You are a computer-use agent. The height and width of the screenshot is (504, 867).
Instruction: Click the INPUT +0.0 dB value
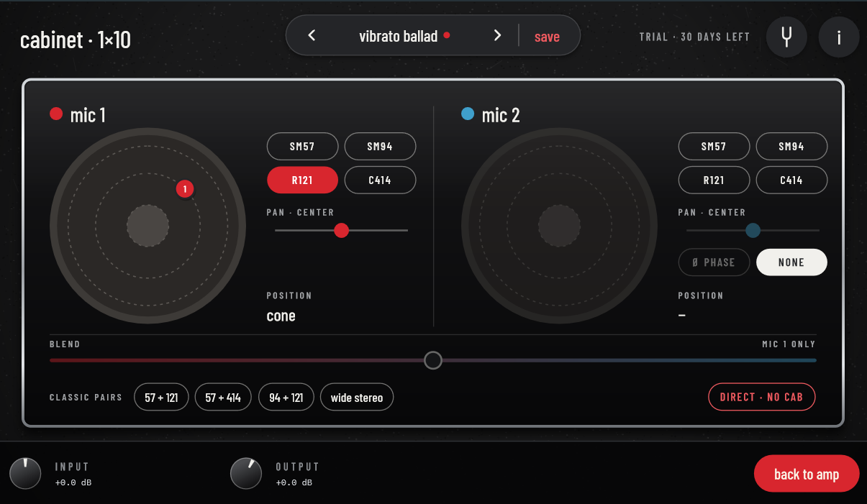[73, 482]
